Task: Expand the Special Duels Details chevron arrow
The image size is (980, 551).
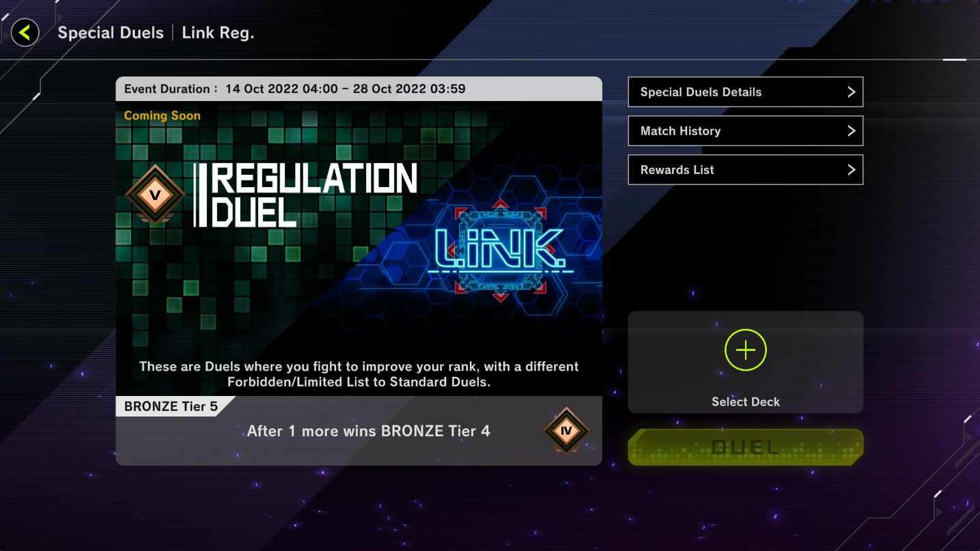Action: coord(851,92)
